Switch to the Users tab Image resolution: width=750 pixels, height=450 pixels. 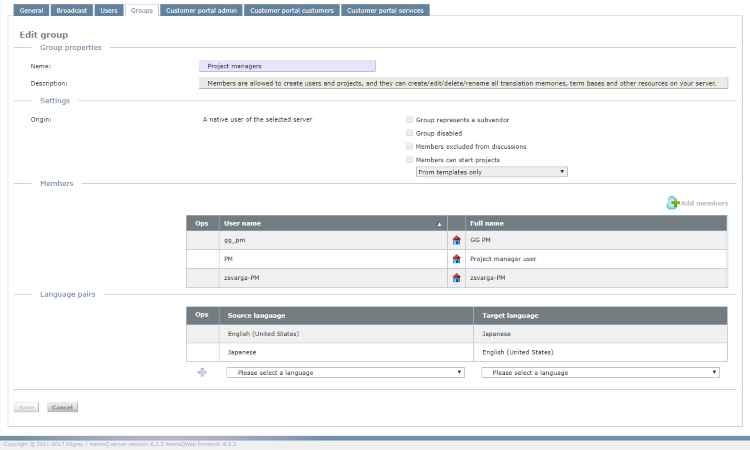[109, 10]
